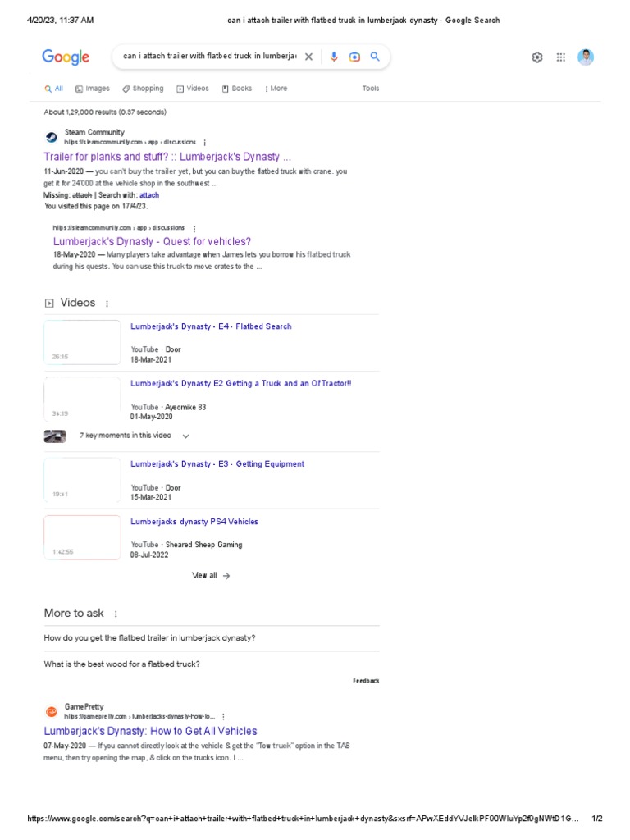
Task: Open three-dot menu beside Steam Community result
Action: coord(204,143)
